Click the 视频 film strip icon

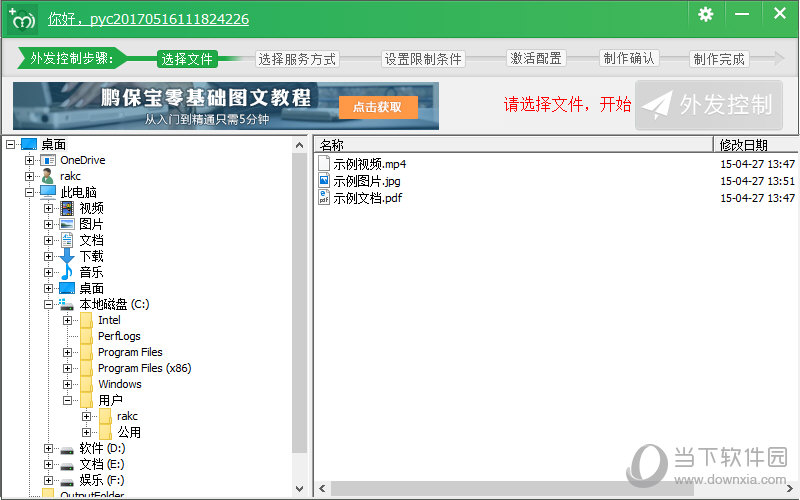[67, 208]
